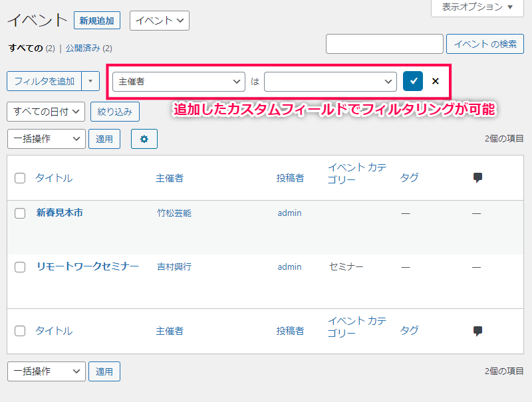Screen dimensions: 532x402
Task: Click the bottom 適用 apply button
Action: tap(104, 371)
